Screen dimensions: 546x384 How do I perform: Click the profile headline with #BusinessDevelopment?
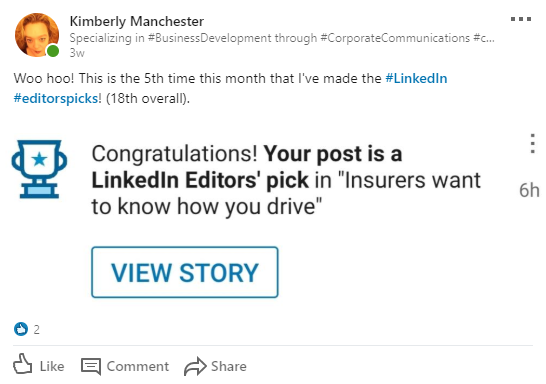[282, 38]
